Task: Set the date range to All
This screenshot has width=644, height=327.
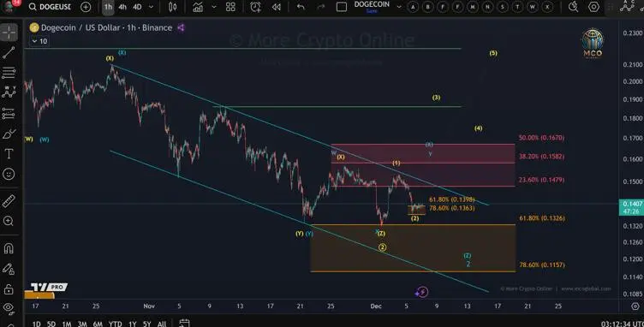Action: pos(162,324)
